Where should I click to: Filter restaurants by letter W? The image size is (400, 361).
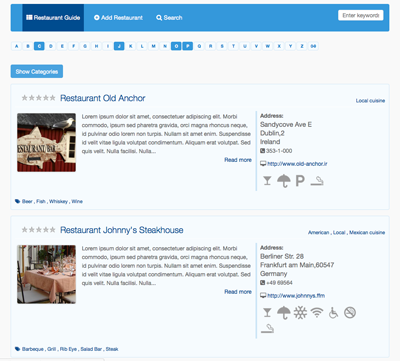pyautogui.click(x=268, y=46)
